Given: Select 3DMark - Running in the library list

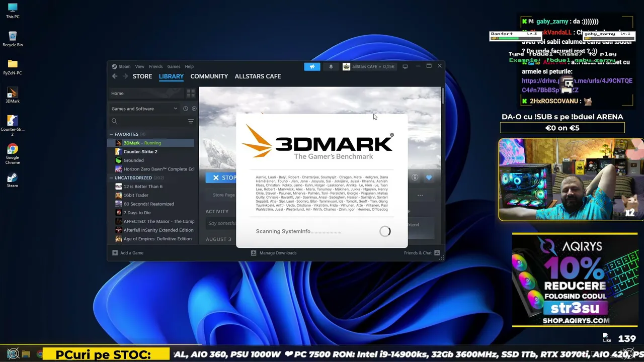Looking at the screenshot, I should point(151,143).
